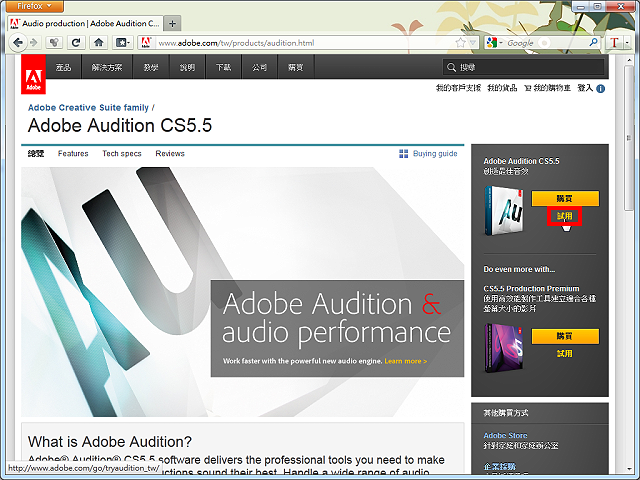The height and width of the screenshot is (480, 640).
Task: Open the 我的客戶支援 link
Action: click(x=458, y=88)
